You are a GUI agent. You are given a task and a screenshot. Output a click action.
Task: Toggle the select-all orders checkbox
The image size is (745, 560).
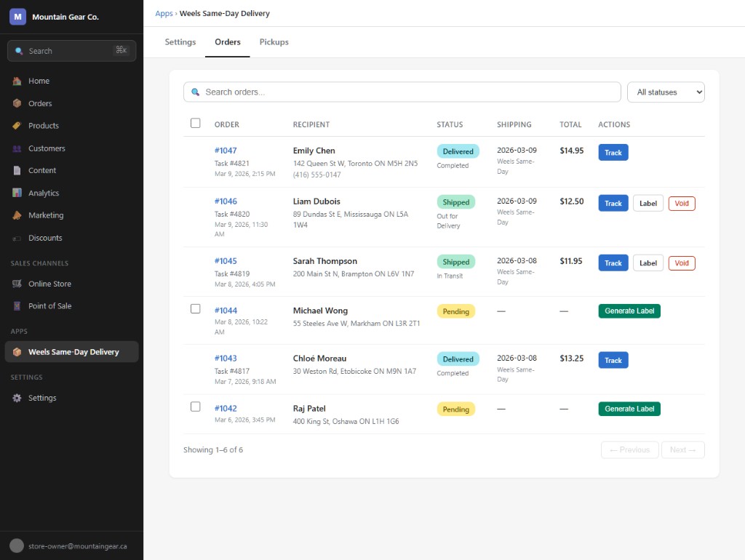click(195, 123)
